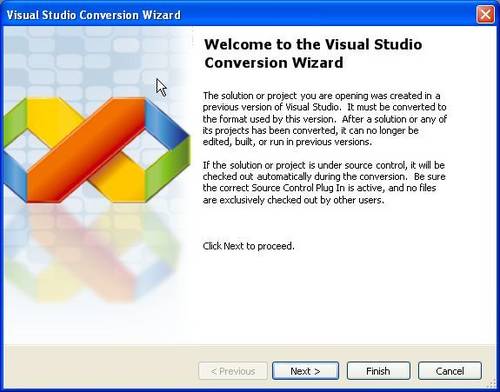Click the orange diagonal band of the logo
Screen dimensions: 500x392
[87, 150]
